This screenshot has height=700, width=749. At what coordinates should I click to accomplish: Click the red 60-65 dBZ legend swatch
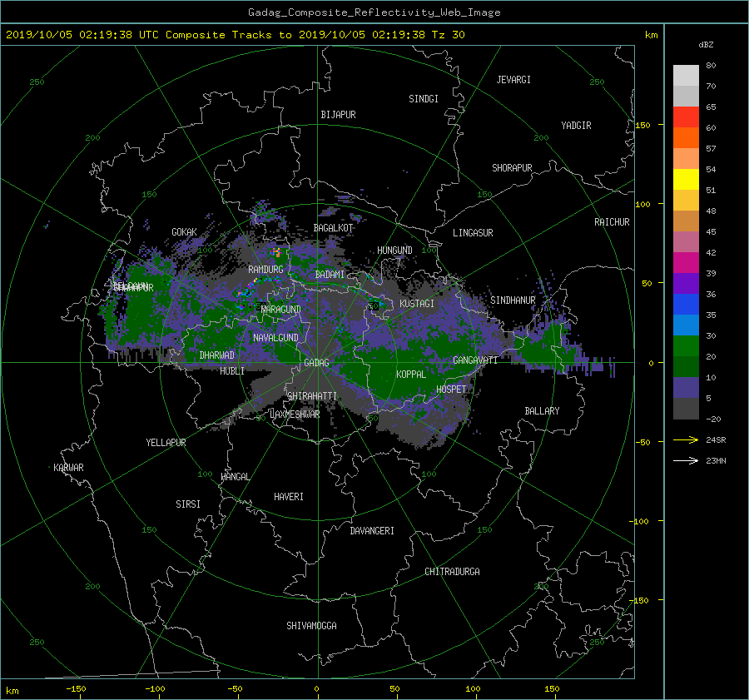click(686, 117)
